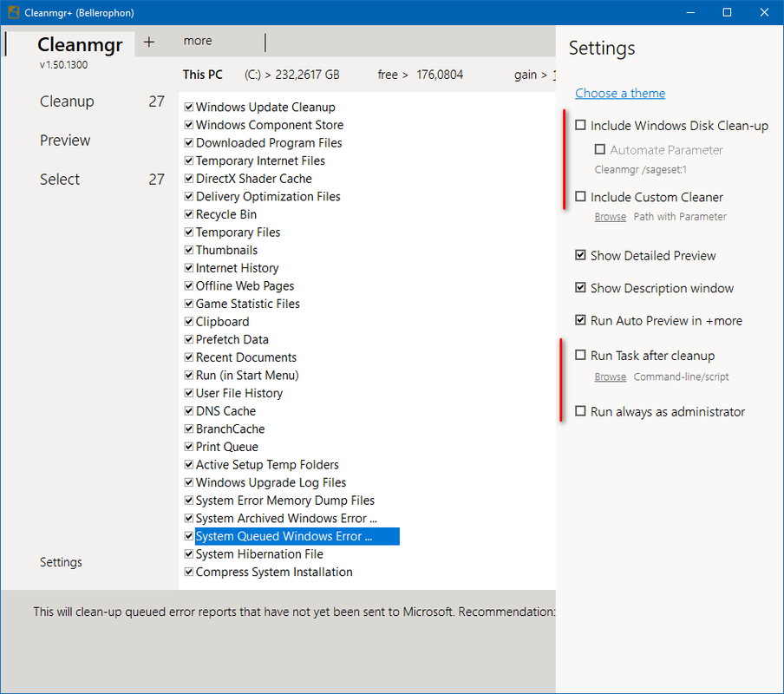Click the Cleanmgr+ app icon in title bar
The image size is (784, 694).
(x=14, y=12)
